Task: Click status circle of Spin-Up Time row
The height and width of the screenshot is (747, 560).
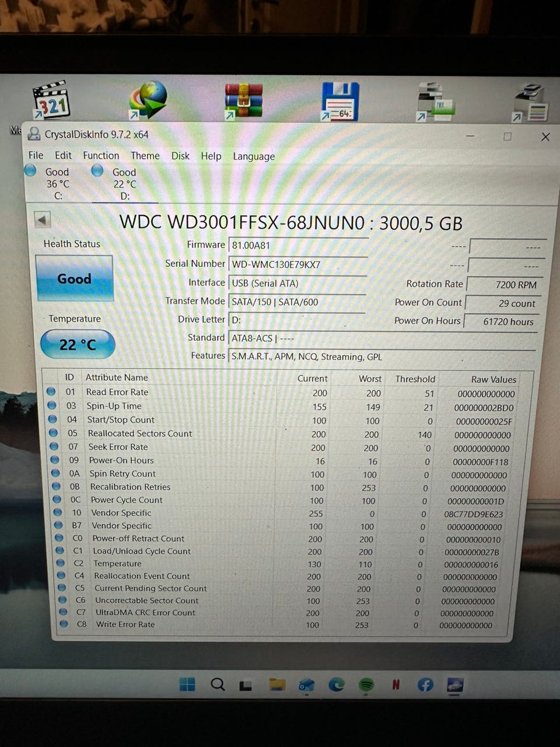Action: (x=51, y=405)
